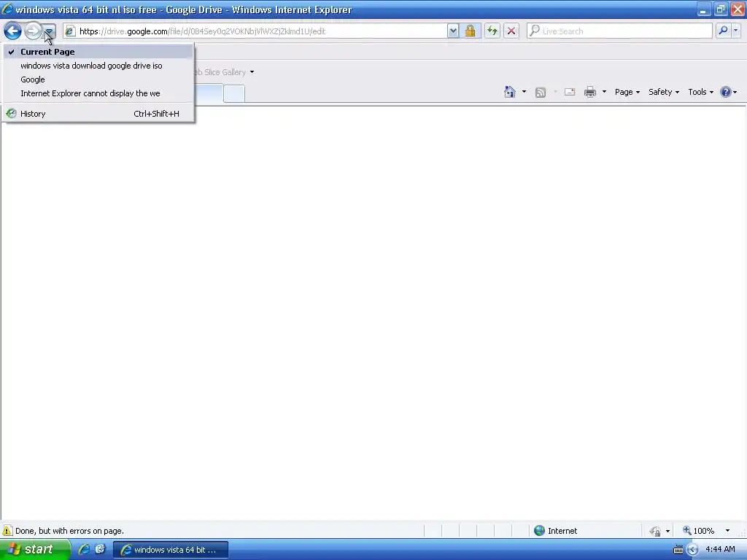Expand hidden system tray icons

click(692, 550)
